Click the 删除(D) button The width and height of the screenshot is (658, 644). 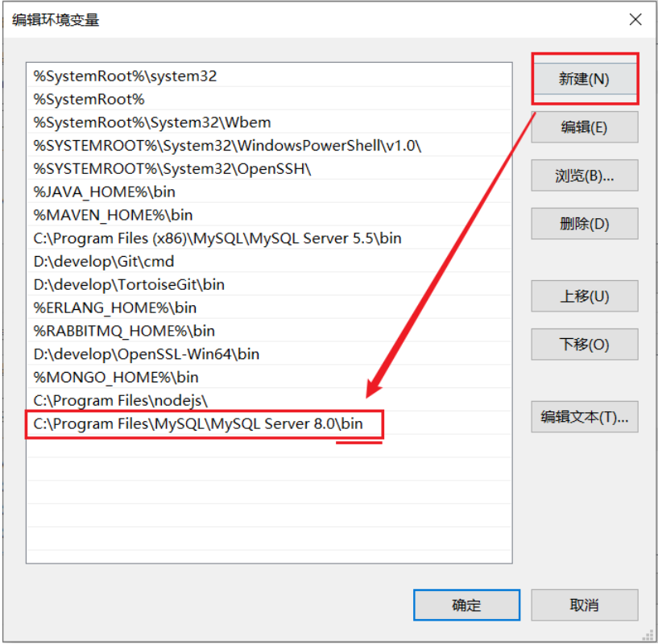click(585, 224)
